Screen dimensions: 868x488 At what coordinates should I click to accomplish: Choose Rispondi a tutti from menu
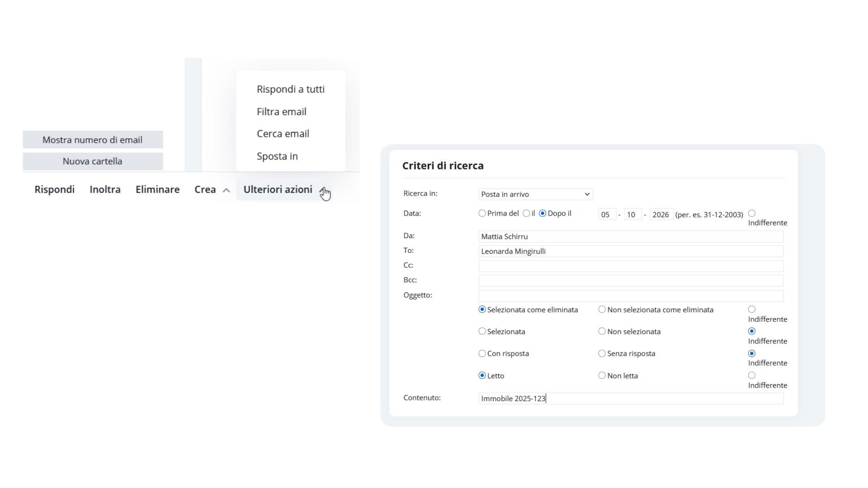pos(291,89)
